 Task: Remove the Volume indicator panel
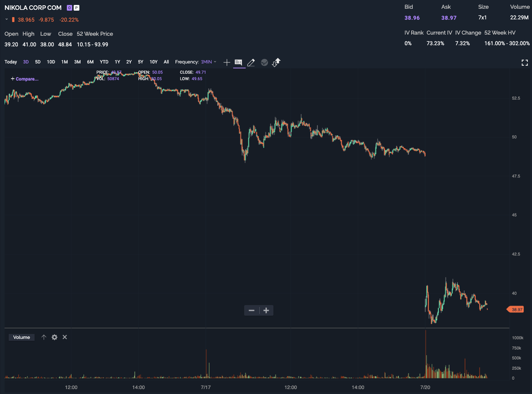[65, 337]
